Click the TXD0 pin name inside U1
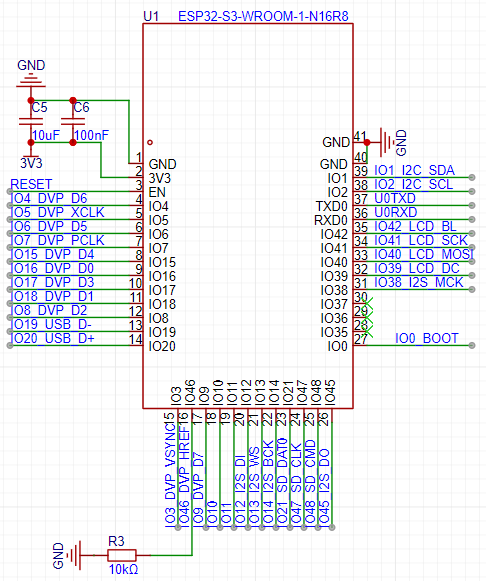 (332, 206)
